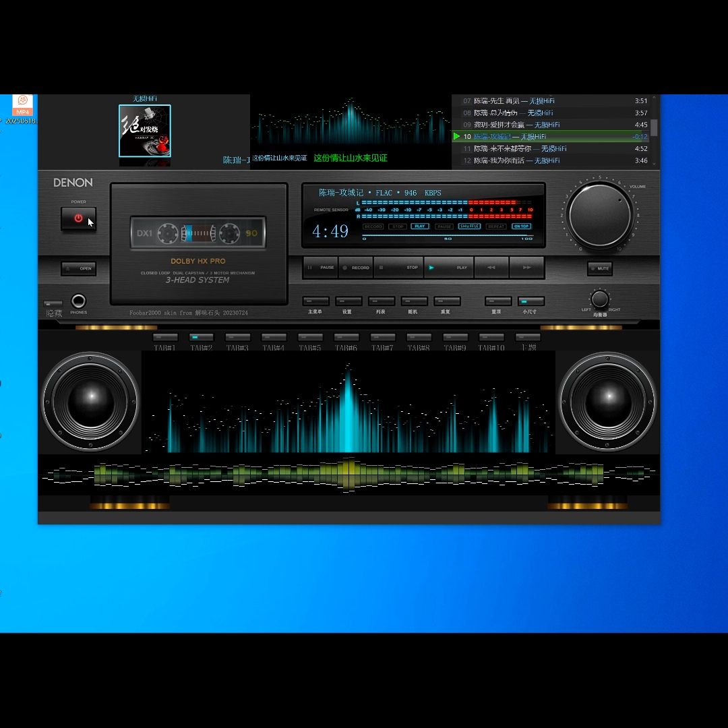Open 设置 settings button
728x728 pixels.
click(348, 301)
